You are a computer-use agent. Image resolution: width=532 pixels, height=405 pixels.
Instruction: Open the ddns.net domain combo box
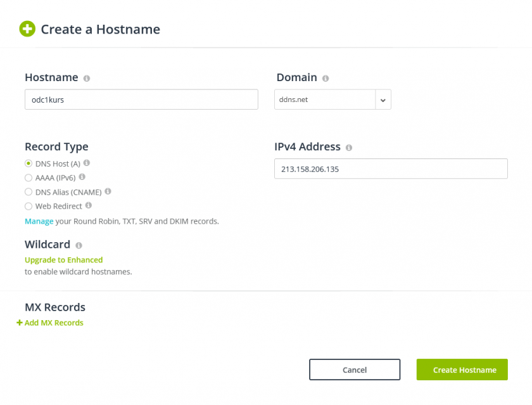[332, 100]
